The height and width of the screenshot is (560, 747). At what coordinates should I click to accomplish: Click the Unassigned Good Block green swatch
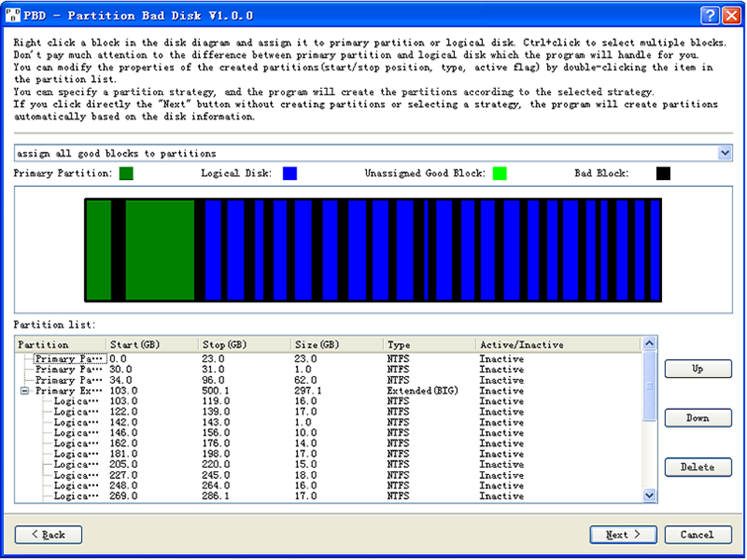(499, 173)
